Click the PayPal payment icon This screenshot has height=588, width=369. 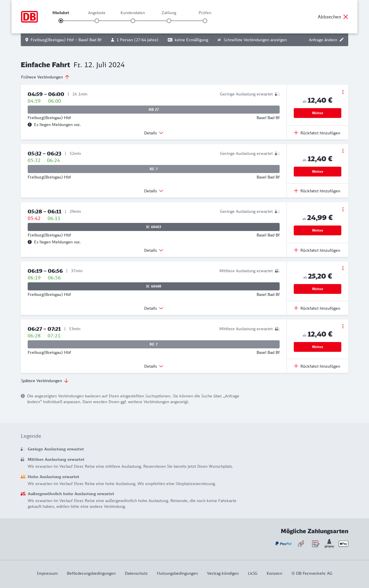pos(283,544)
